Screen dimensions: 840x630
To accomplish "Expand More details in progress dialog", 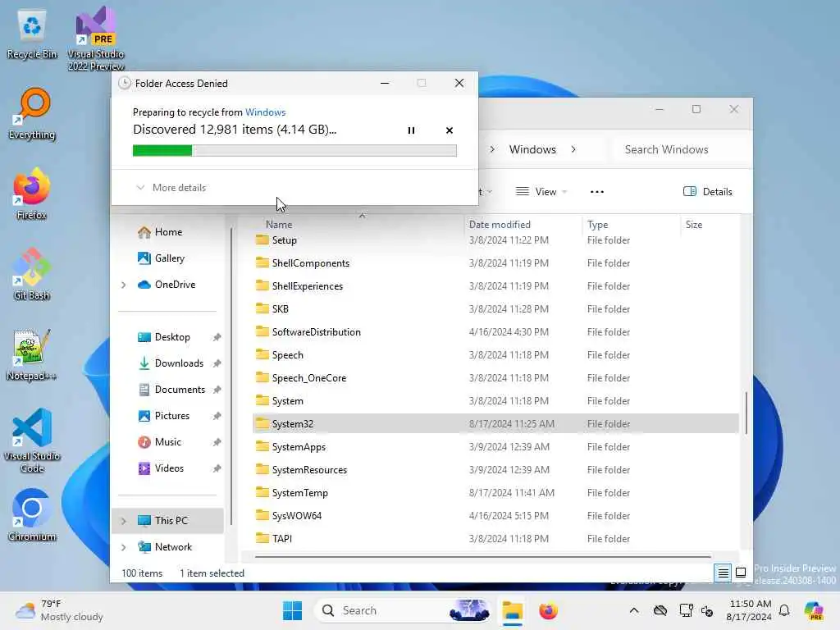I will (x=171, y=188).
